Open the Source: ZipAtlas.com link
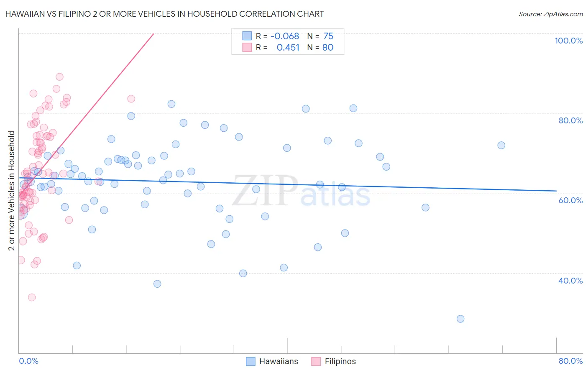 click(x=551, y=14)
